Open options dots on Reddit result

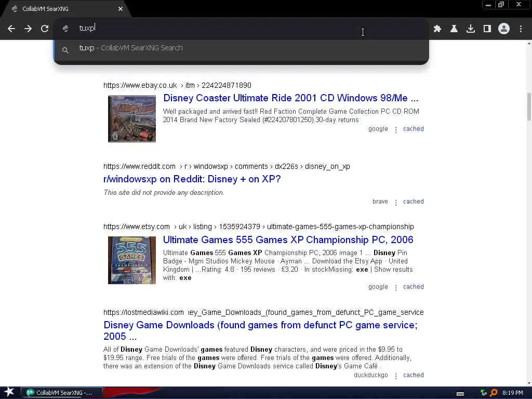(395, 203)
